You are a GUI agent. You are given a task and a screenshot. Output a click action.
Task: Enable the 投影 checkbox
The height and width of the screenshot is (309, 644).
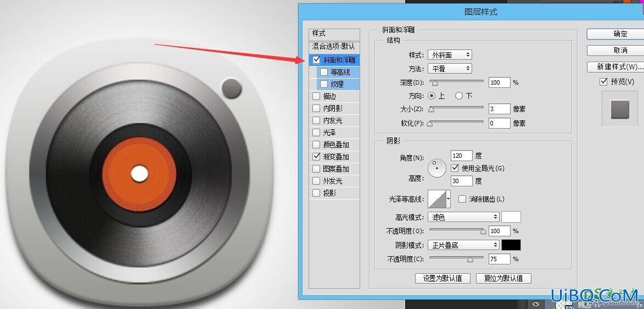click(316, 193)
